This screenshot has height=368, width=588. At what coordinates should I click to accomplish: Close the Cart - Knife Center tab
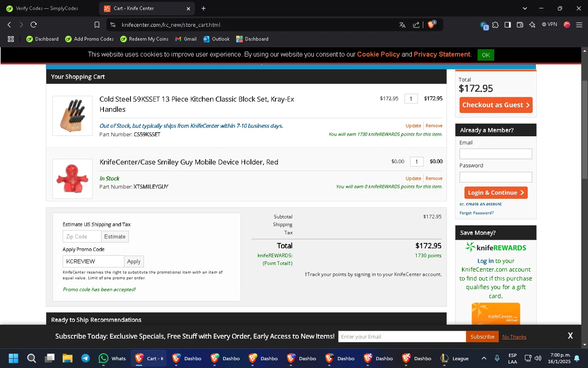pyautogui.click(x=188, y=9)
